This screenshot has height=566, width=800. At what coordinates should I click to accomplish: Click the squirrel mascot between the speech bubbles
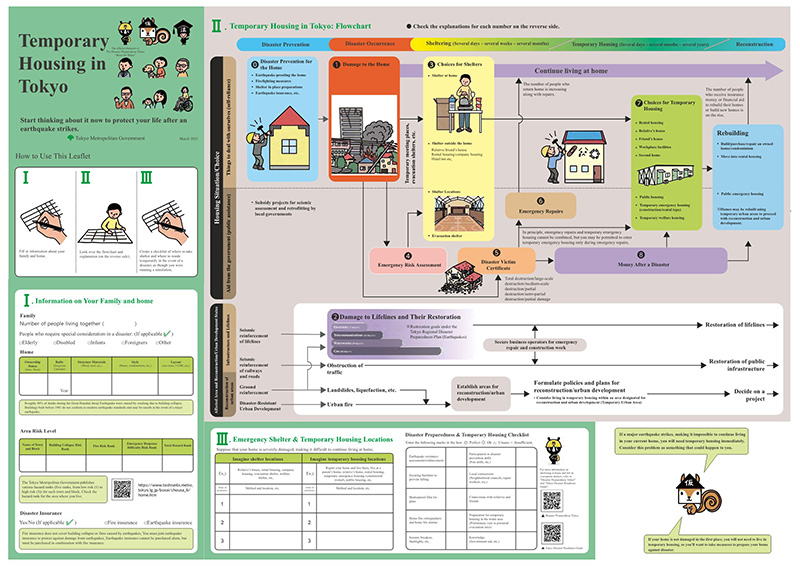click(698, 494)
